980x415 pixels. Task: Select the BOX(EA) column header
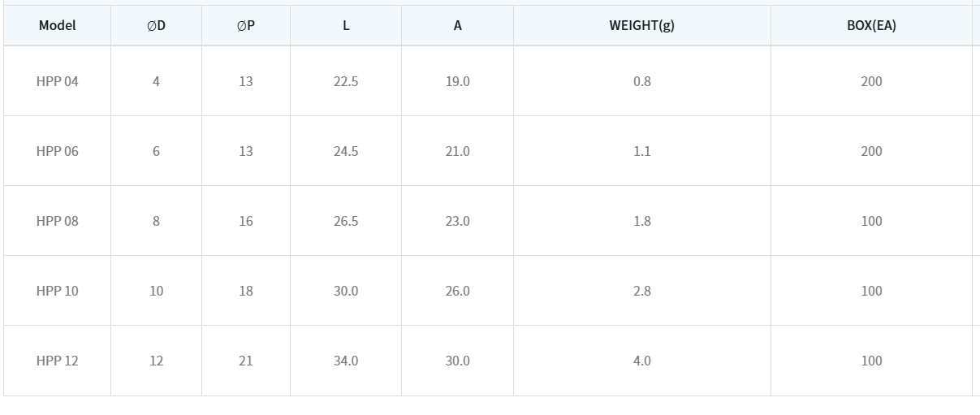point(871,25)
